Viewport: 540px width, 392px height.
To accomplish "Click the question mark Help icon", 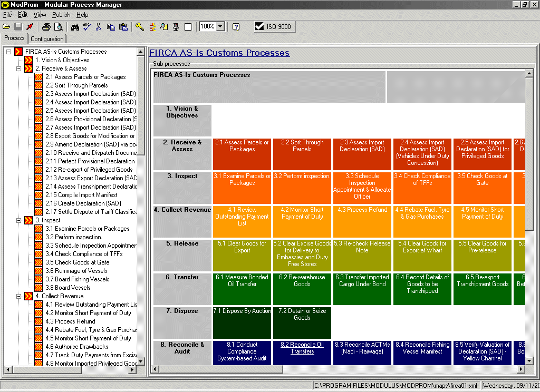I will [x=236, y=27].
